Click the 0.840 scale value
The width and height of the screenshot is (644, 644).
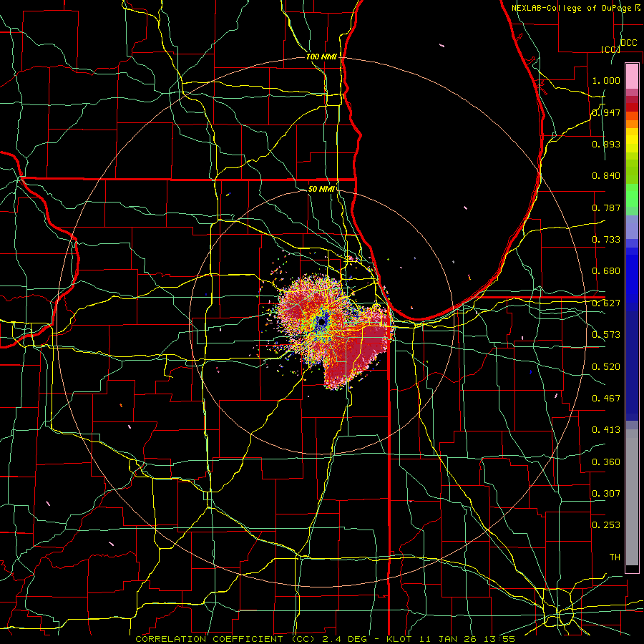(x=606, y=176)
